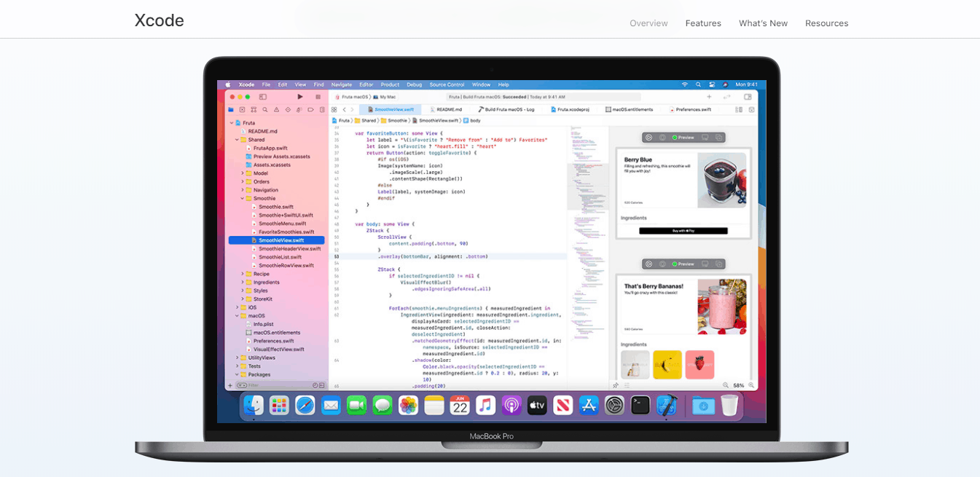Viewport: 980px width, 477px height.
Task: Open the Breakpoint navigator icon
Action: (x=310, y=109)
